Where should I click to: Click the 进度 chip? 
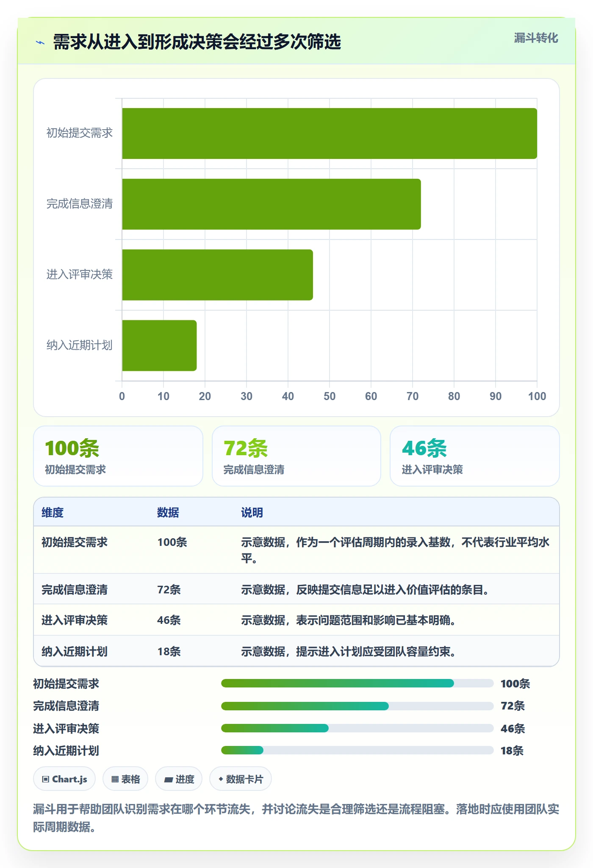coord(179,779)
